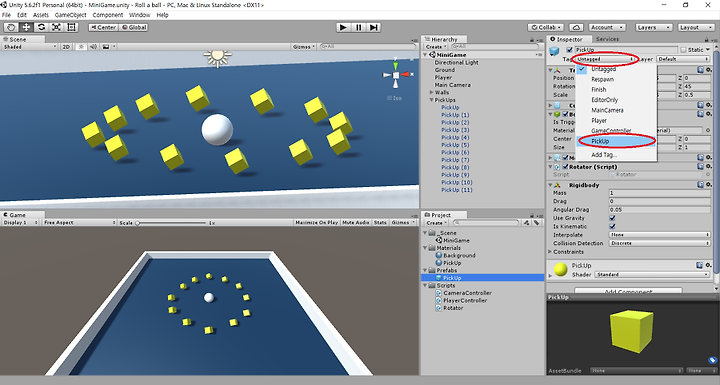Click search by type icon in Project
This screenshot has width=720, height=385.
coord(526,222)
